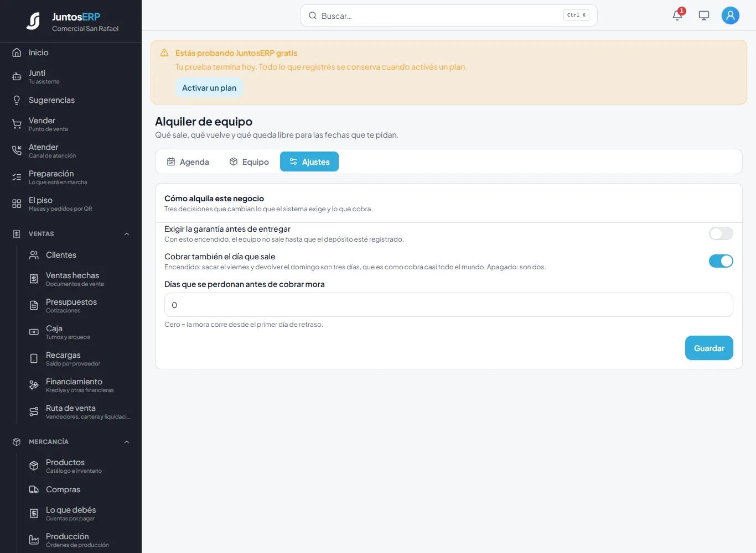The height and width of the screenshot is (553, 756).
Task: Collapse the VENTAS section chevron
Action: click(127, 234)
